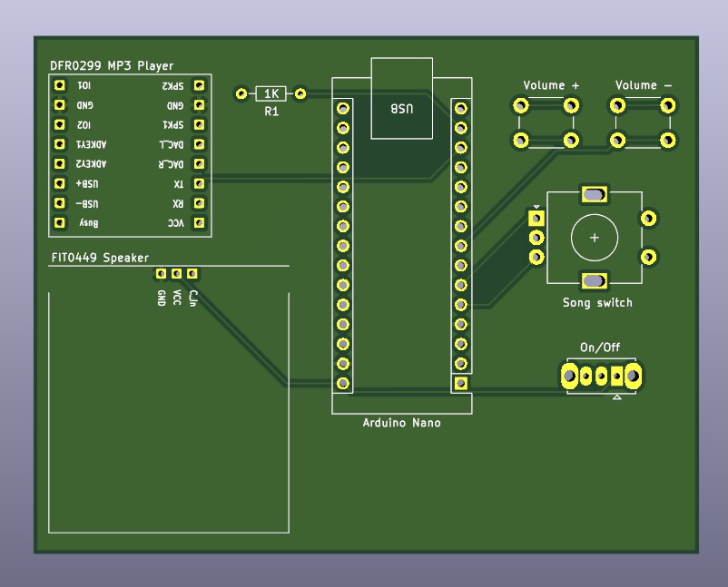Select the pad beside the IO2 label
The width and height of the screenshot is (728, 587).
tap(59, 124)
